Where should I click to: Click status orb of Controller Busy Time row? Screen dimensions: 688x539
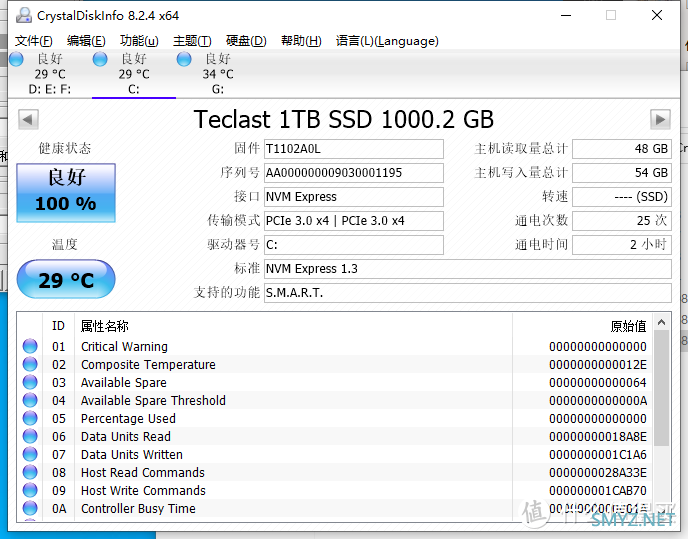click(30, 508)
